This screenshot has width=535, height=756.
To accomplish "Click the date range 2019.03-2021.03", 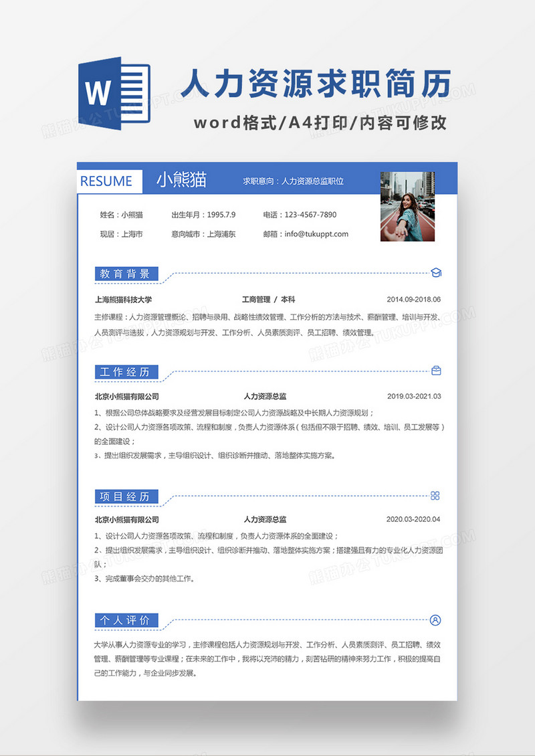I will pyautogui.click(x=414, y=396).
